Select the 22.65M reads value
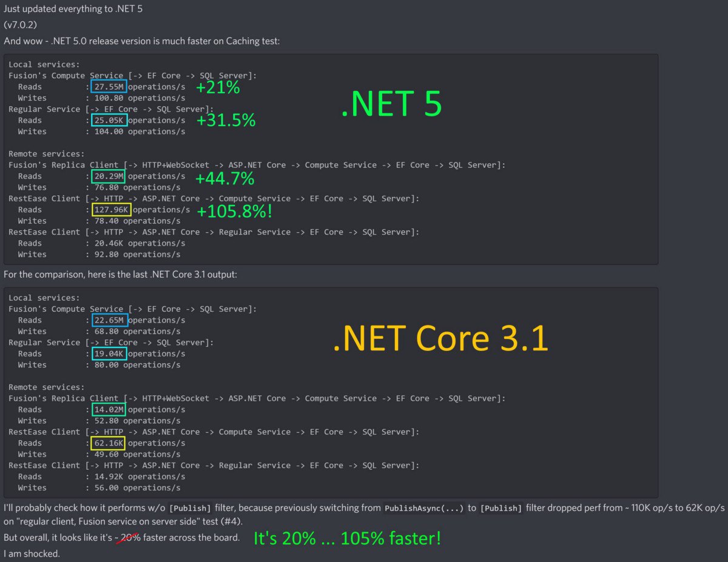The width and height of the screenshot is (728, 562). [109, 320]
